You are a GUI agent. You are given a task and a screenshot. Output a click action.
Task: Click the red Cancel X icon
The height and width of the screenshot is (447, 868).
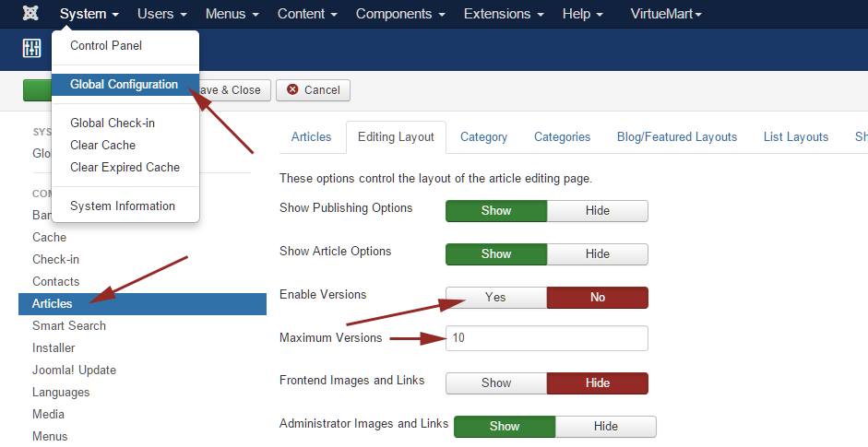292,89
